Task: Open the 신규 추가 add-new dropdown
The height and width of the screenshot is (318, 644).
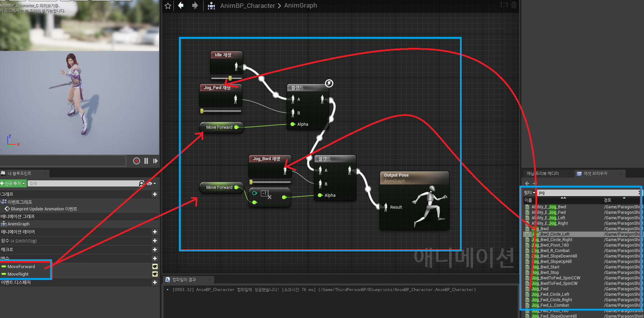Action: pyautogui.click(x=13, y=183)
